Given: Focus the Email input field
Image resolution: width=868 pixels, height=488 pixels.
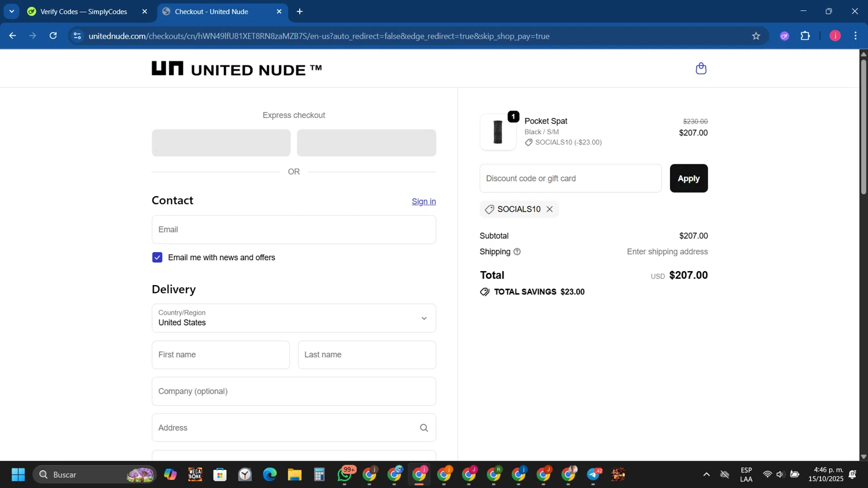Looking at the screenshot, I should 294,230.
